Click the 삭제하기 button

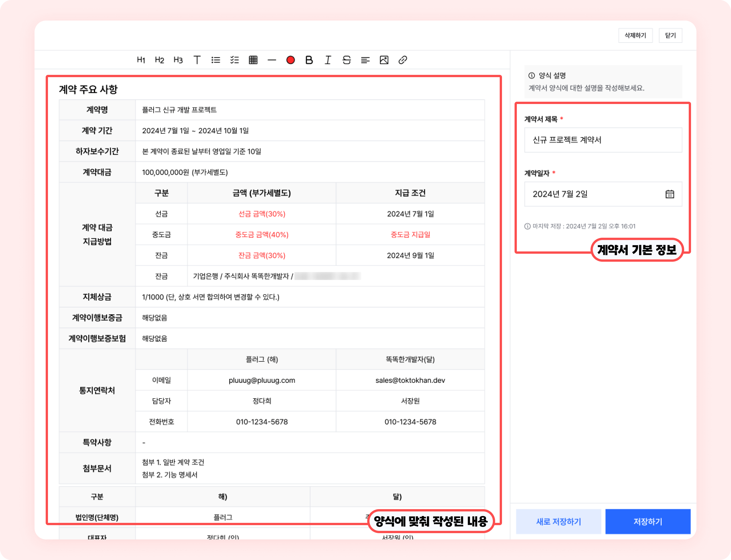pyautogui.click(x=635, y=35)
